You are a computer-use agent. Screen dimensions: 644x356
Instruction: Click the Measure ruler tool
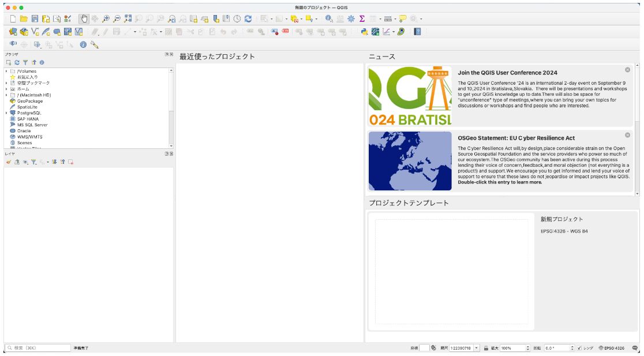point(388,19)
